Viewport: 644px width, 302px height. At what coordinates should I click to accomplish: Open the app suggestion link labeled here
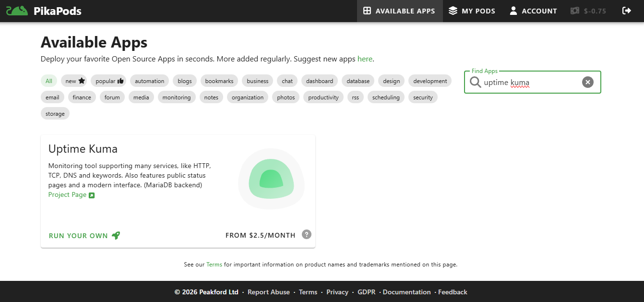click(365, 59)
